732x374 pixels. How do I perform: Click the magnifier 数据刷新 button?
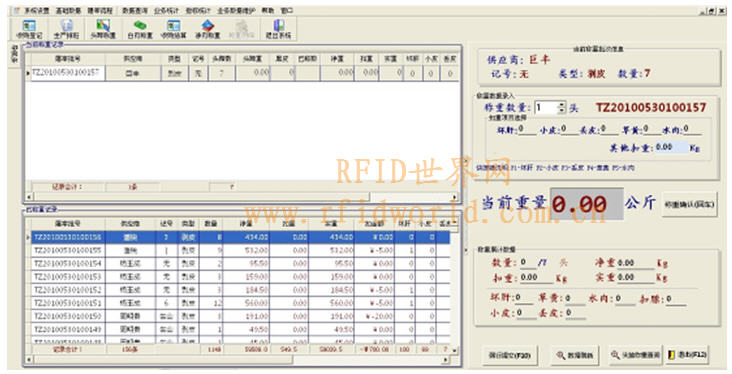[574, 355]
